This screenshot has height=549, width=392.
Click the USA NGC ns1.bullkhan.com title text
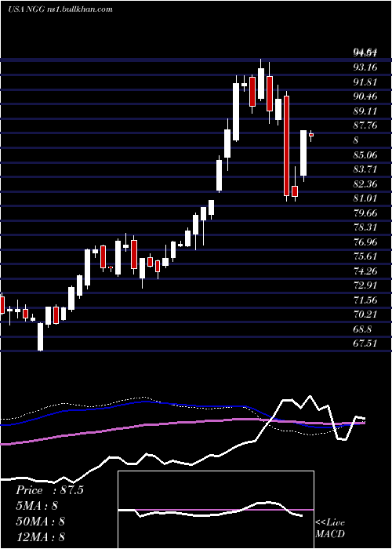click(x=60, y=9)
